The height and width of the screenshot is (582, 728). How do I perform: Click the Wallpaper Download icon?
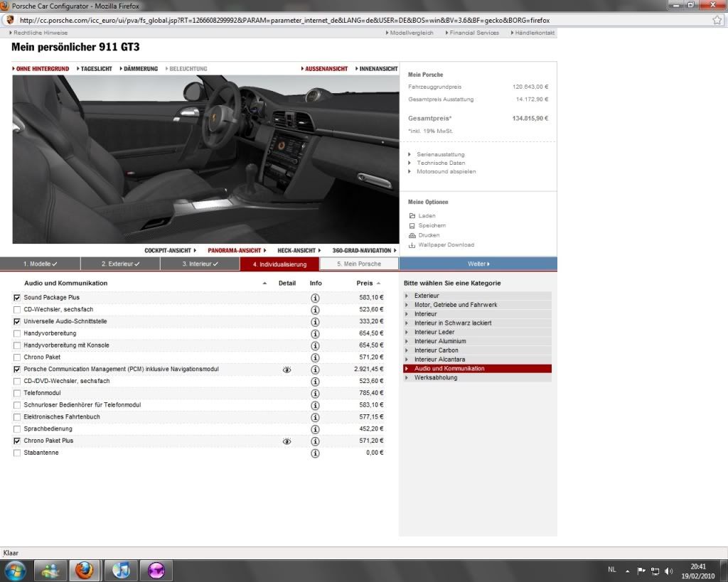tap(412, 245)
